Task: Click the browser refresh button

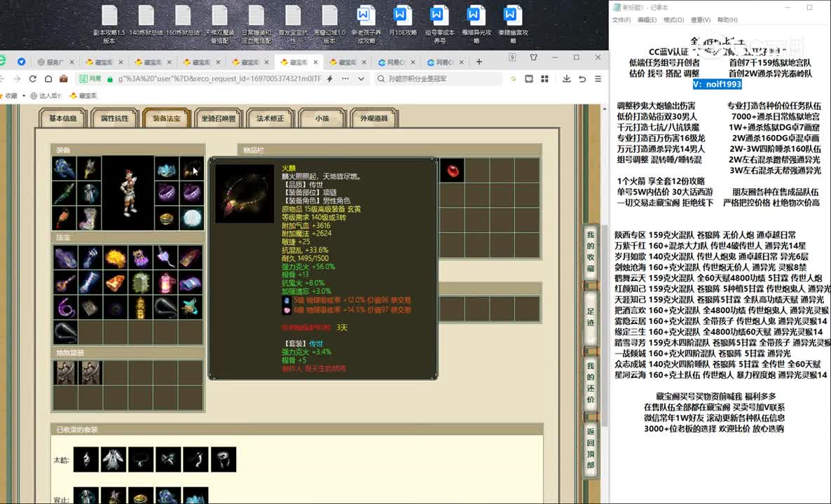Action: [x=33, y=78]
